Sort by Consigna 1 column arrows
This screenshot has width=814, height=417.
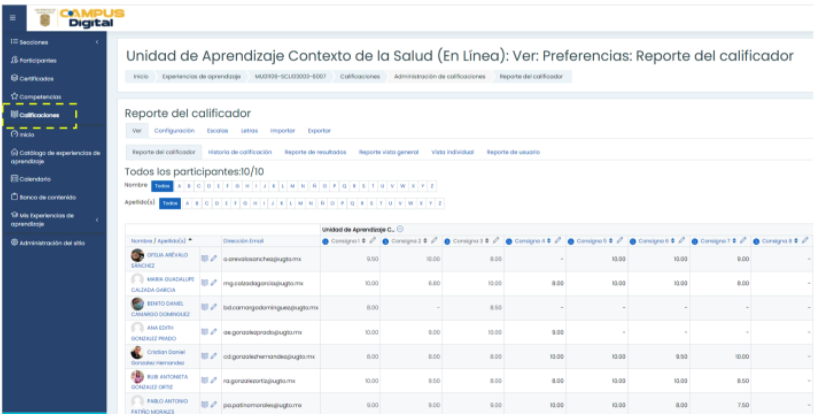(364, 241)
